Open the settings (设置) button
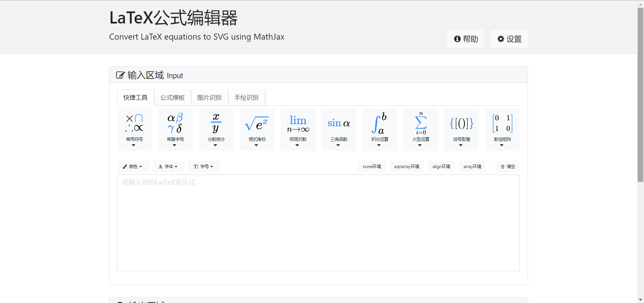This screenshot has width=644, height=303. pyautogui.click(x=509, y=39)
